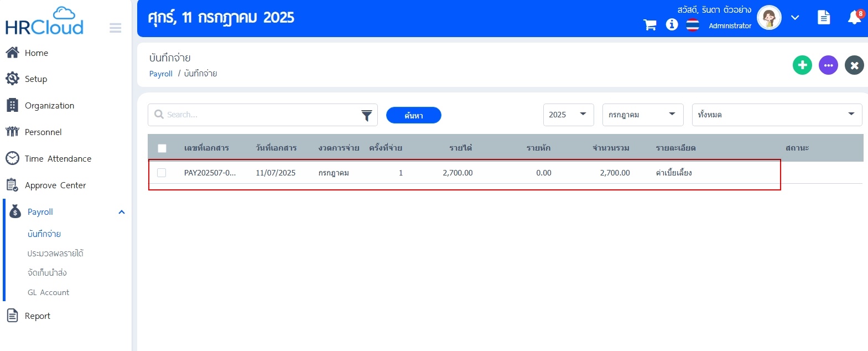Check the select-all header checkbox
The image size is (868, 351).
(162, 148)
